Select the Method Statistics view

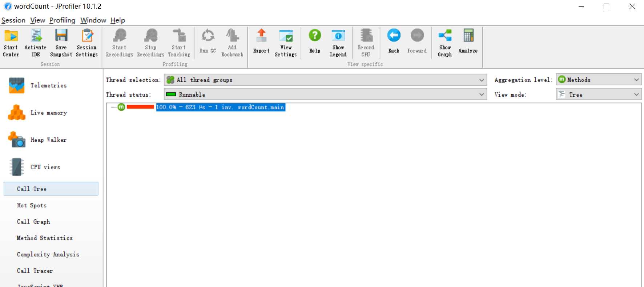tap(45, 238)
